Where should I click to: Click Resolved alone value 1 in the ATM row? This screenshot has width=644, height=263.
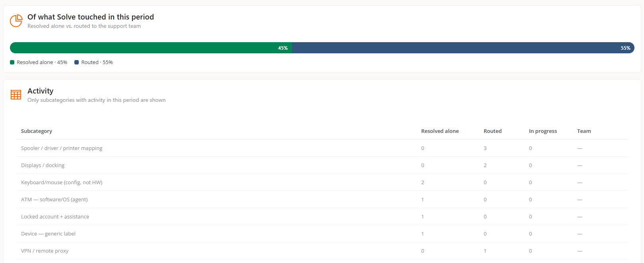[423, 199]
